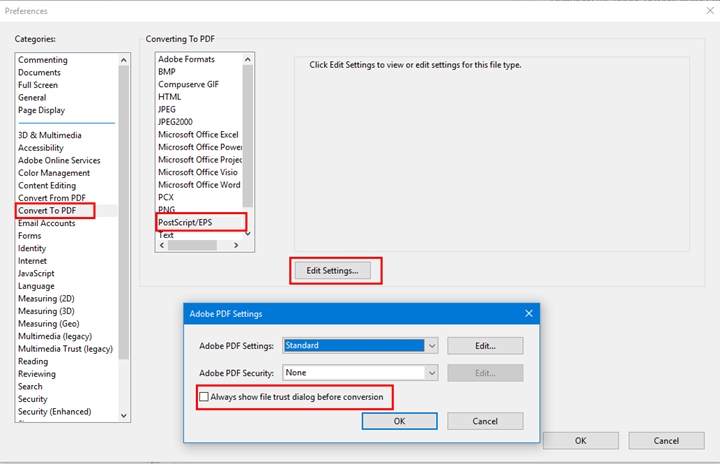Choose JPEG2000 format entry
This screenshot has height=464, width=720.
(175, 122)
